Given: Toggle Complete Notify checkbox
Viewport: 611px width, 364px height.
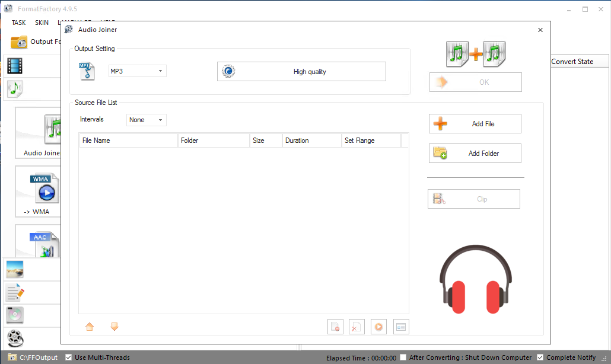Looking at the screenshot, I should tap(540, 357).
